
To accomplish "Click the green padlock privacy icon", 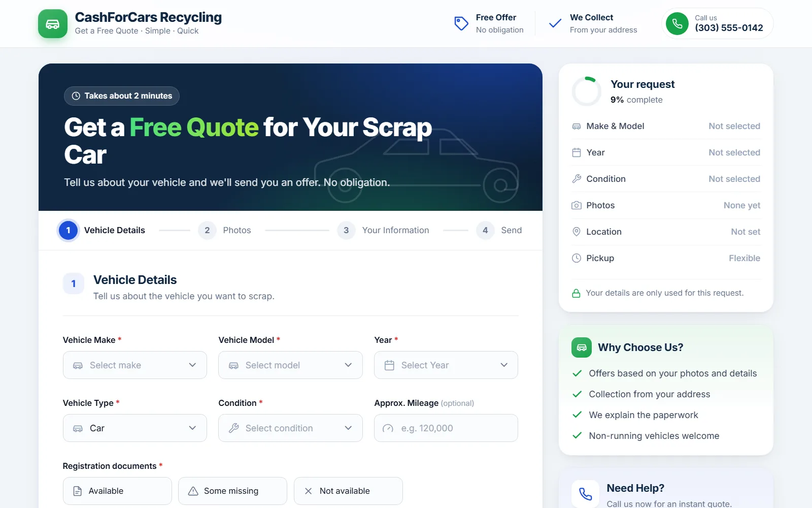I will (x=576, y=293).
